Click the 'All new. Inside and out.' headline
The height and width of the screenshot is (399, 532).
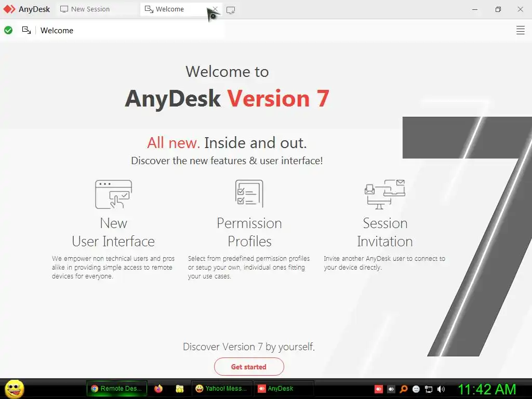227,143
